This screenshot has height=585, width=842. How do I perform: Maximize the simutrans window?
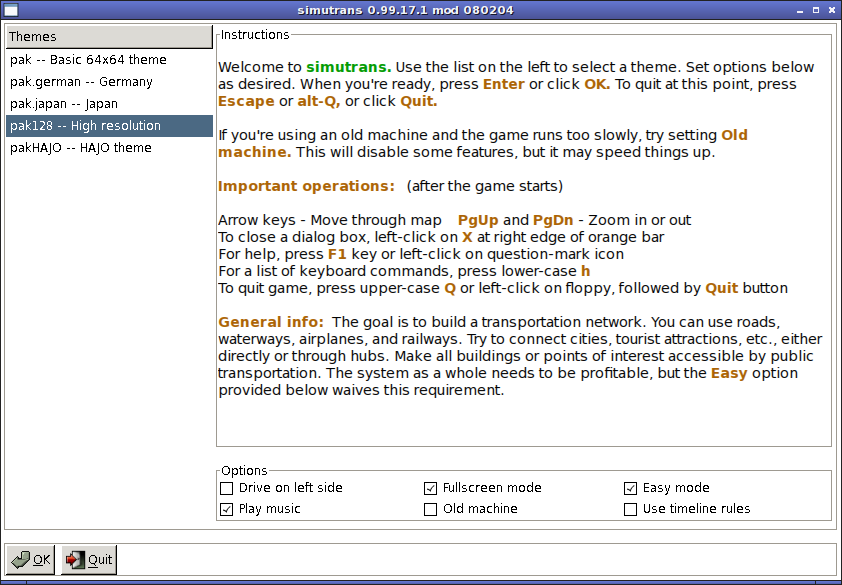pos(816,10)
